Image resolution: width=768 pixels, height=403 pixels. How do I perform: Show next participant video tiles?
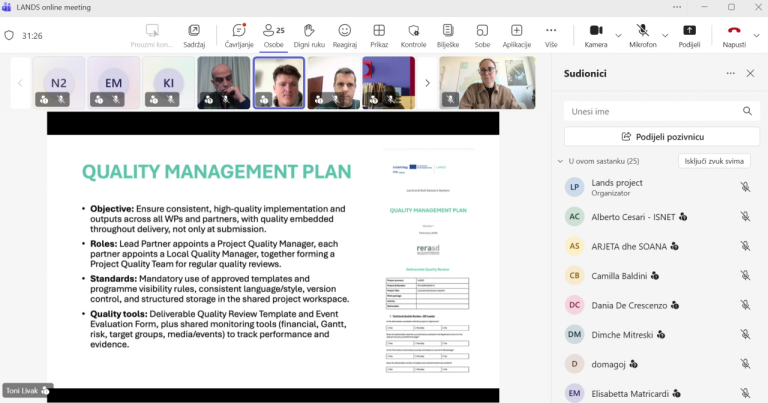pyautogui.click(x=427, y=83)
